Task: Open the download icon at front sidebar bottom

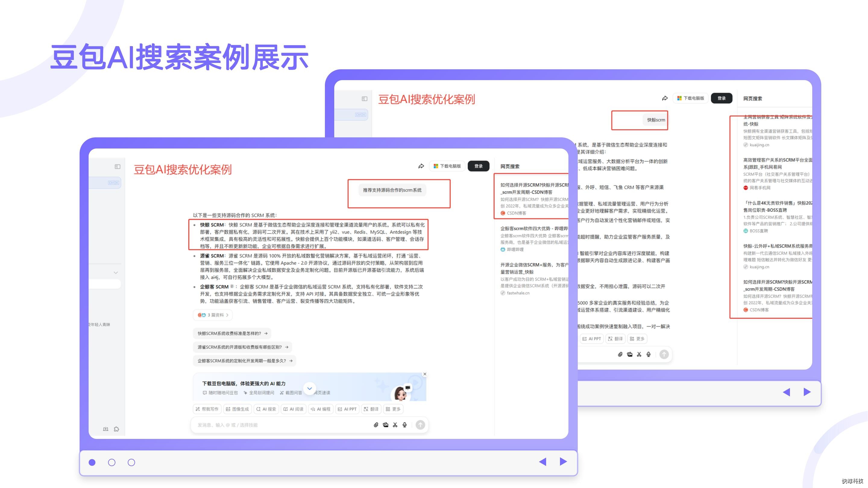Action: 105,429
